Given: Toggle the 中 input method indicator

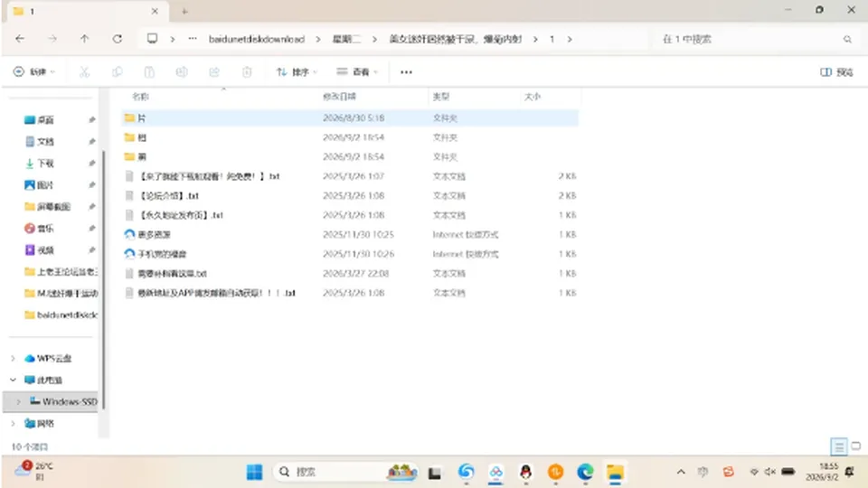Looking at the screenshot, I should pos(703,472).
